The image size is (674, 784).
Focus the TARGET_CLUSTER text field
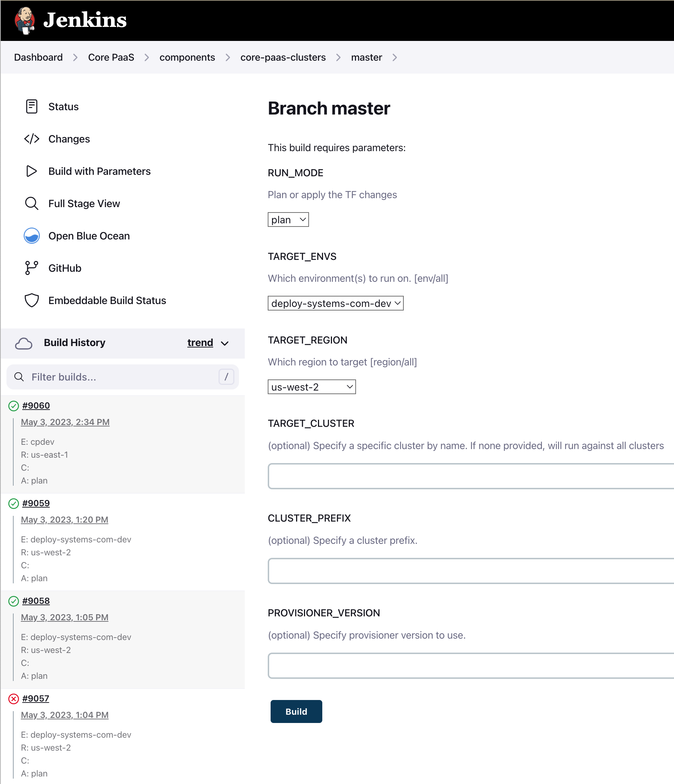coord(471,476)
